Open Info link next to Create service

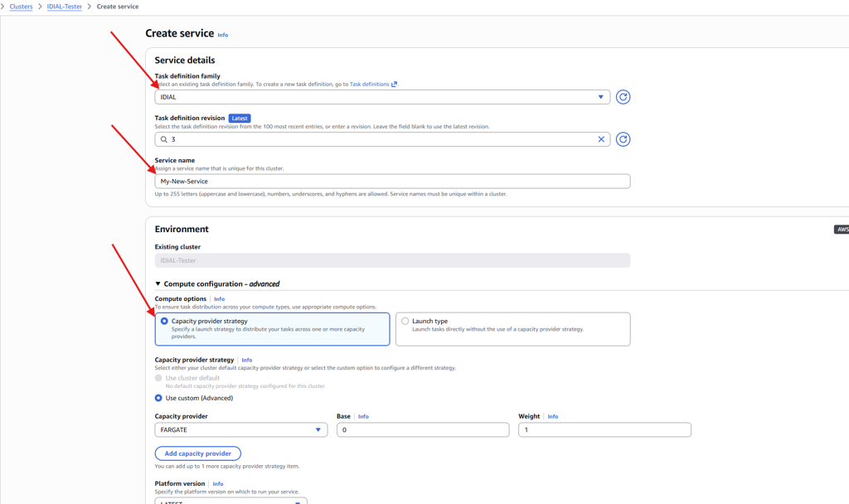pyautogui.click(x=222, y=35)
